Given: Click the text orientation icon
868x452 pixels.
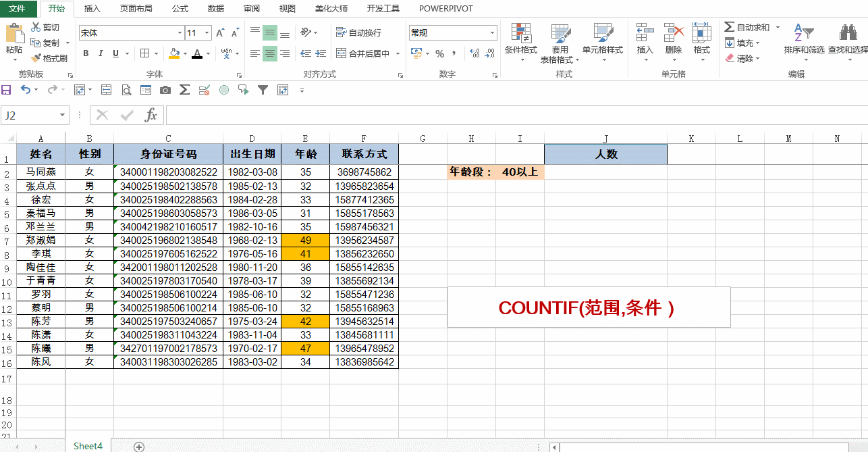Looking at the screenshot, I should click(x=306, y=32).
